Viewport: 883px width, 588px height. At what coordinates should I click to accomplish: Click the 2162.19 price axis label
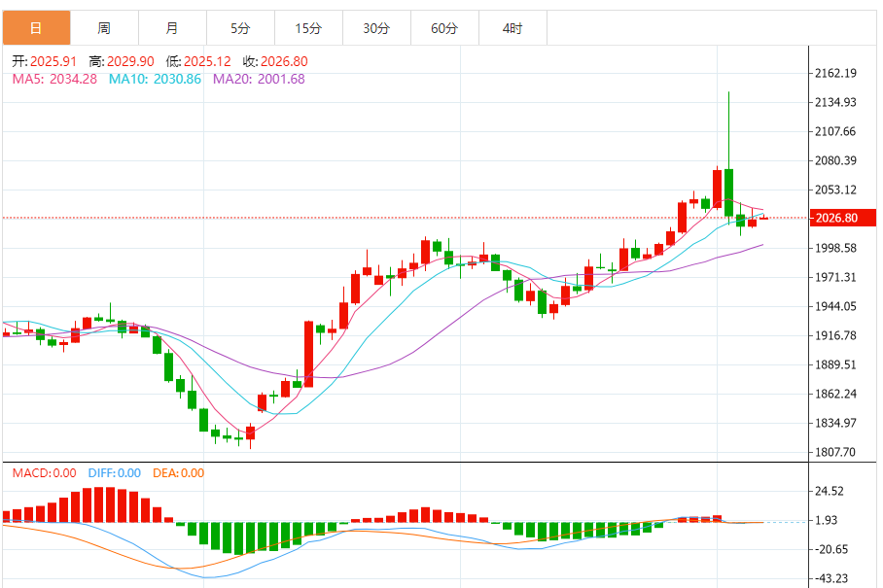(835, 73)
